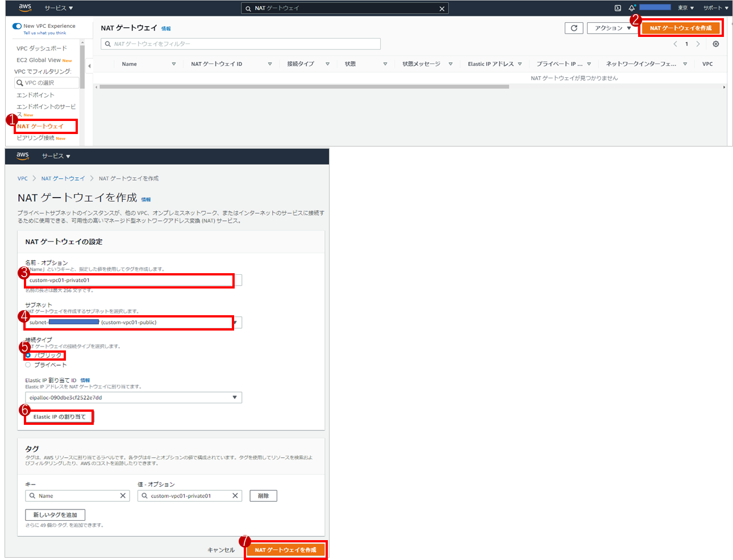Open the table settings gear icon
This screenshot has height=560, width=733.
[715, 44]
